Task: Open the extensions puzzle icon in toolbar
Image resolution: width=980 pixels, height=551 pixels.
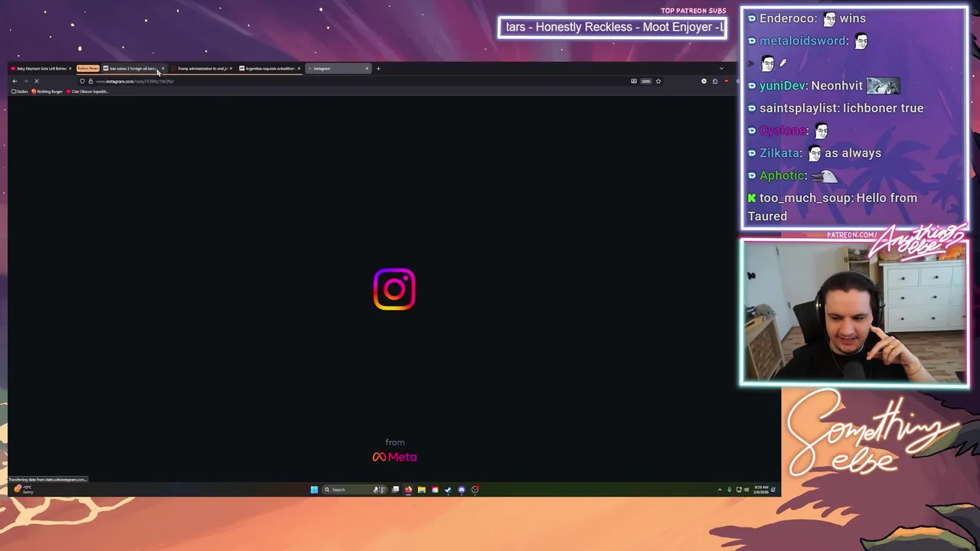Action: click(715, 81)
